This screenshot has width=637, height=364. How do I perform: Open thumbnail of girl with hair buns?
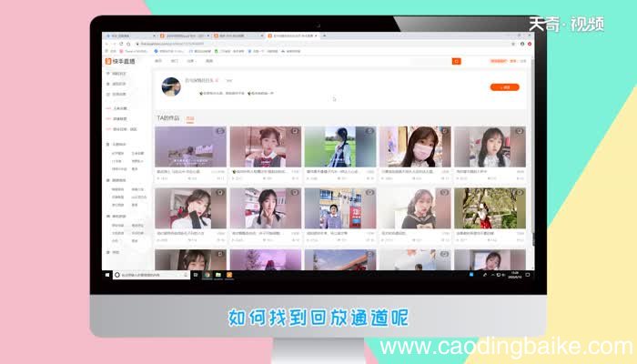[x=266, y=147]
